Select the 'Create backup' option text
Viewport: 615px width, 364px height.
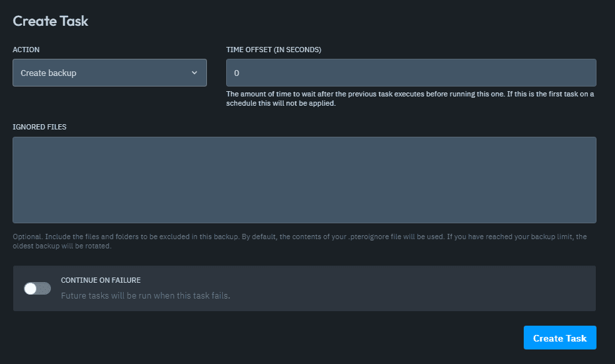(48, 73)
